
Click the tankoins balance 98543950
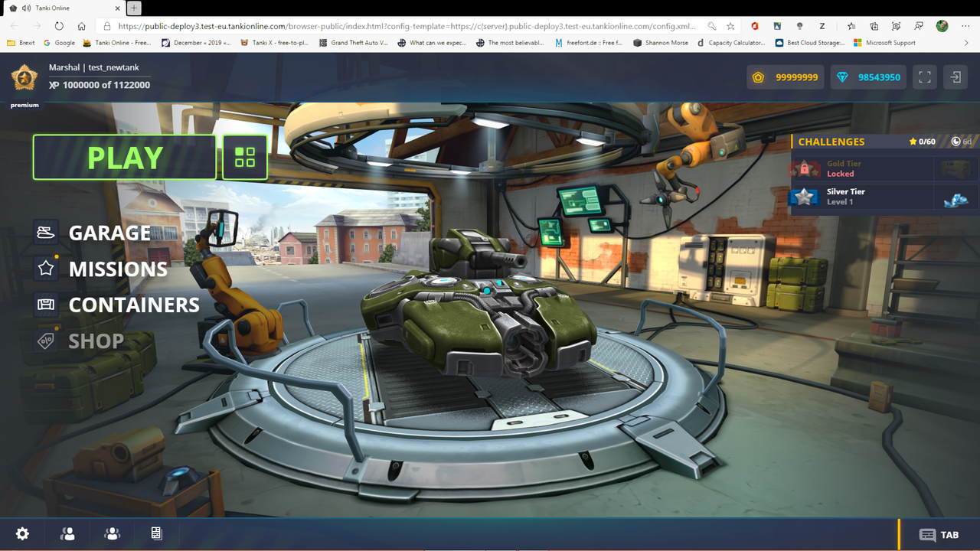(x=868, y=77)
